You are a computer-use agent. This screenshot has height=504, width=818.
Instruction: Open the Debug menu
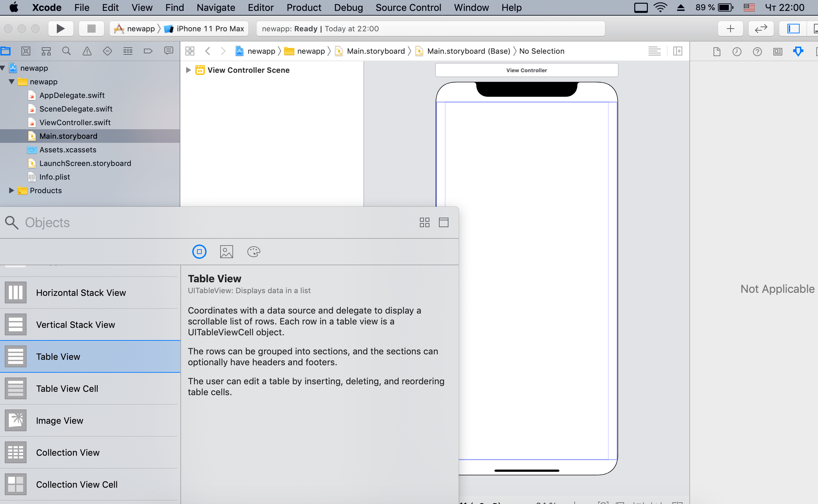coord(348,7)
